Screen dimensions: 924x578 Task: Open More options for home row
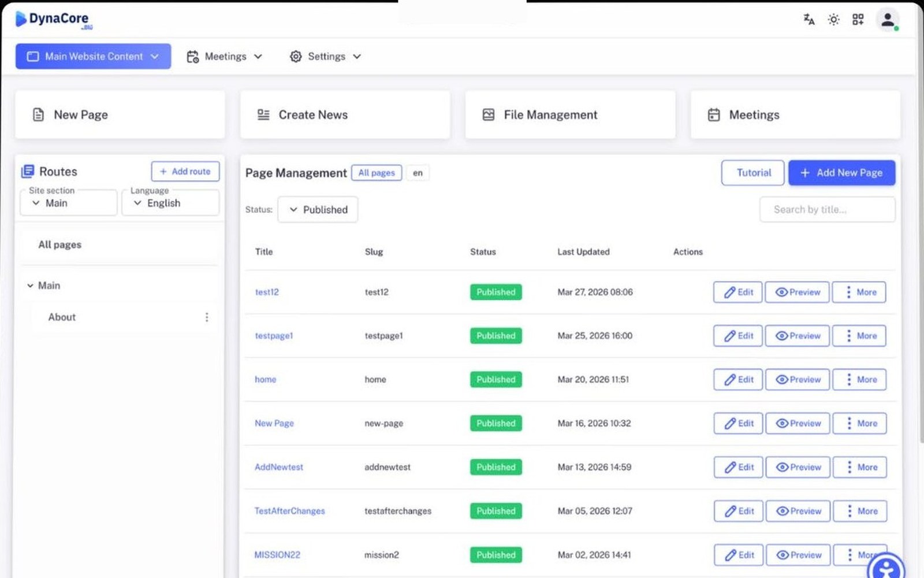[859, 379]
